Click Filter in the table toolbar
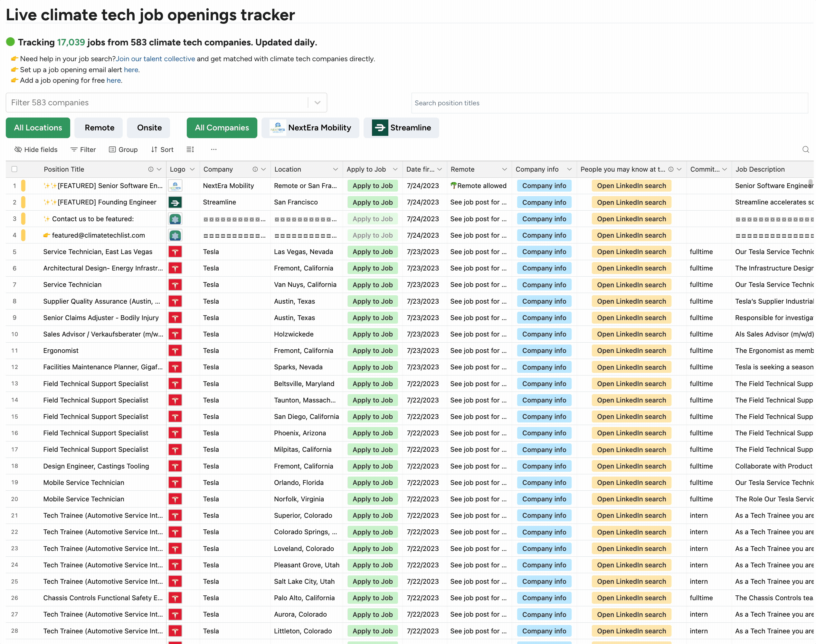Viewport: 816px width, 644px height. (x=83, y=150)
